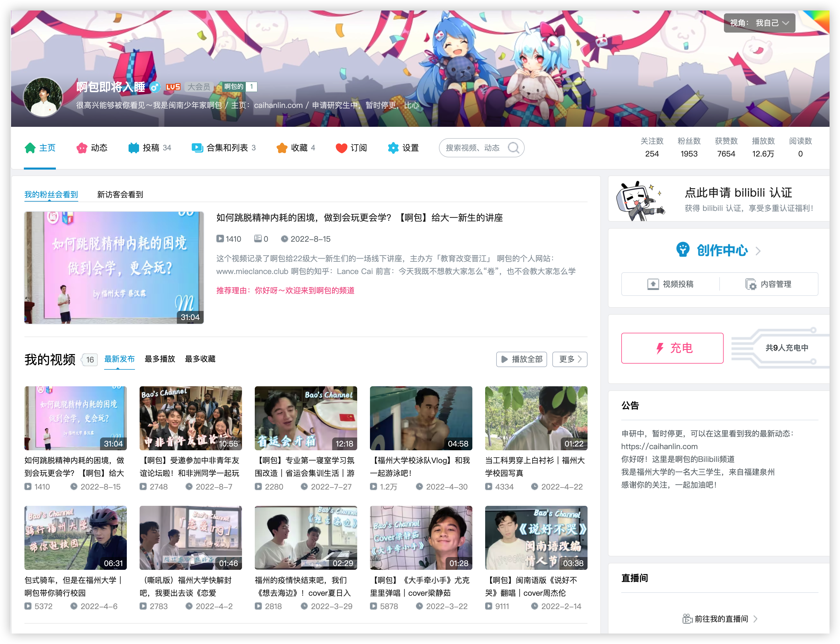The height and width of the screenshot is (644, 840).
Task: Open content management (内容管理) icon
Action: coord(750,284)
